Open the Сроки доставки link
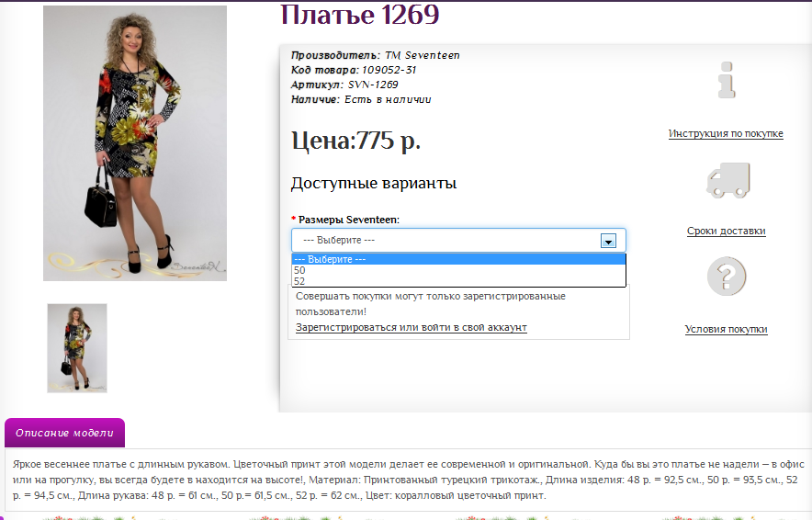This screenshot has width=812, height=520. click(726, 231)
